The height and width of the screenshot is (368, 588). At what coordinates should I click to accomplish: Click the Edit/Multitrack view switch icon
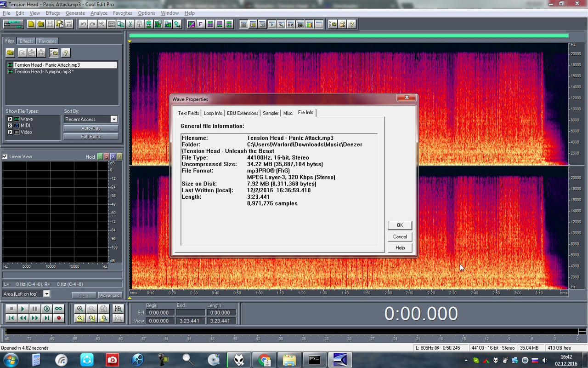[x=13, y=24]
